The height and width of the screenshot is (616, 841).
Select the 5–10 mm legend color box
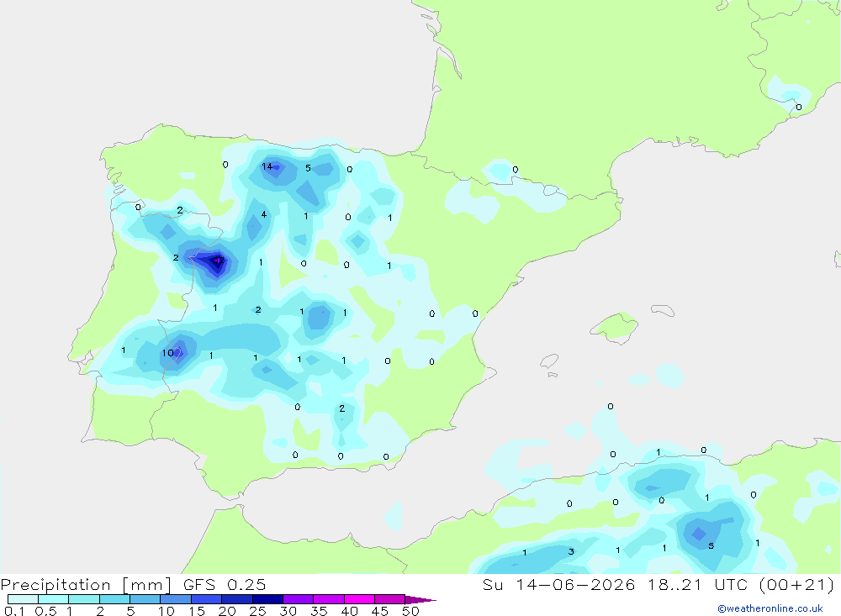coord(145,599)
